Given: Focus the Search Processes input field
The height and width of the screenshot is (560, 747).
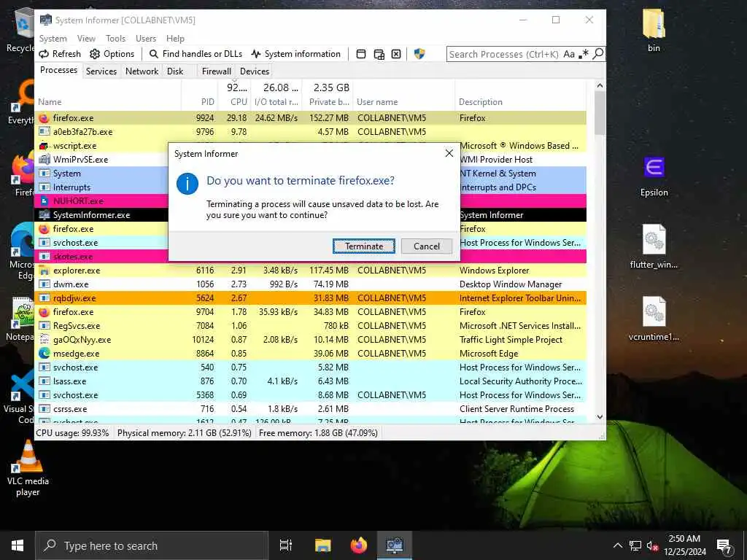Looking at the screenshot, I should 504,54.
